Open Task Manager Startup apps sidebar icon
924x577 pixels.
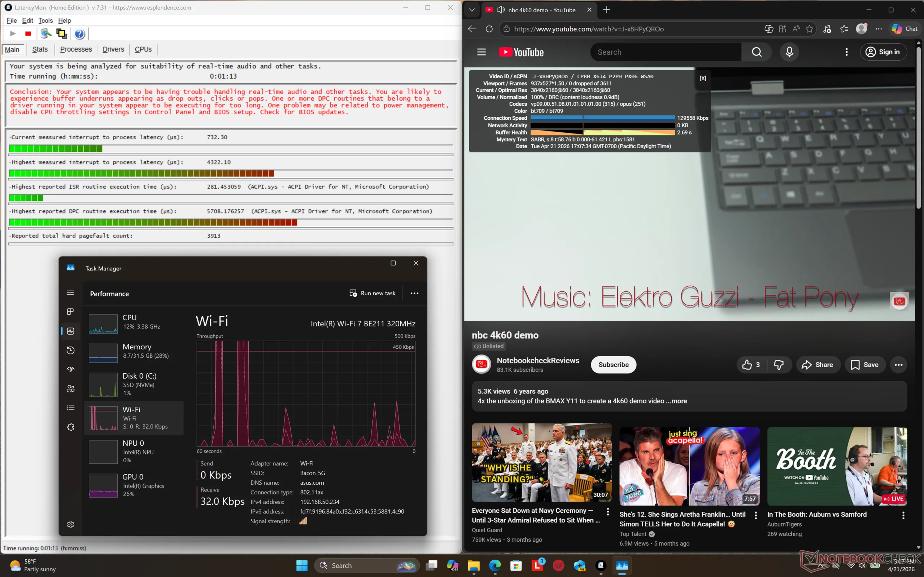(70, 369)
